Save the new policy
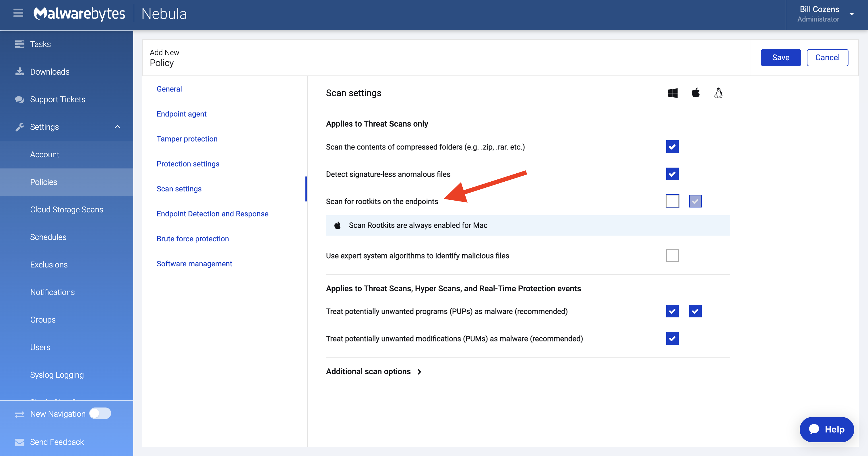The image size is (868, 456). click(x=780, y=58)
